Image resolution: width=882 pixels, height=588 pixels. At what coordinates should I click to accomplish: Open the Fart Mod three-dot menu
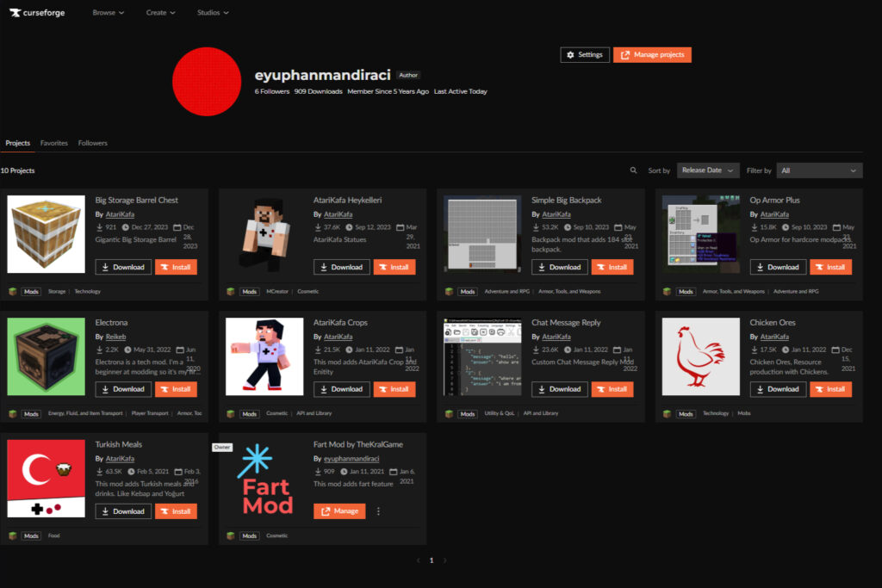click(x=378, y=511)
